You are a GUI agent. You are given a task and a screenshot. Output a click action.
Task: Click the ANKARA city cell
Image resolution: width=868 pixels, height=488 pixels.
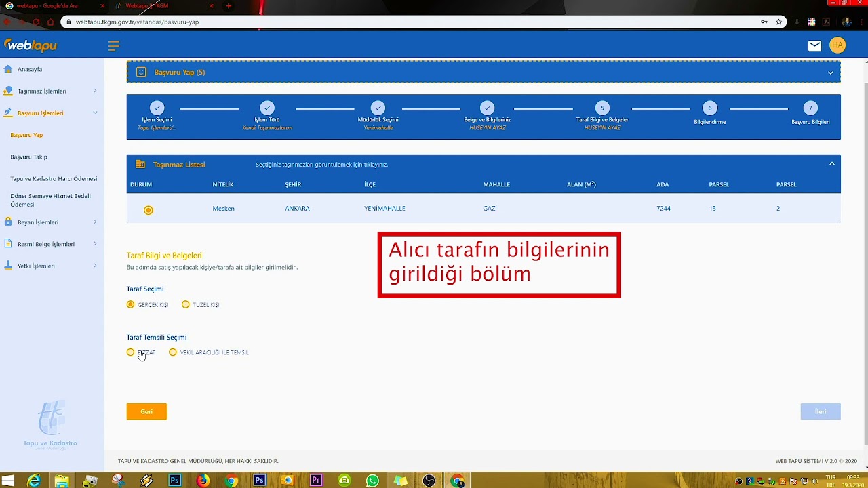(x=297, y=209)
